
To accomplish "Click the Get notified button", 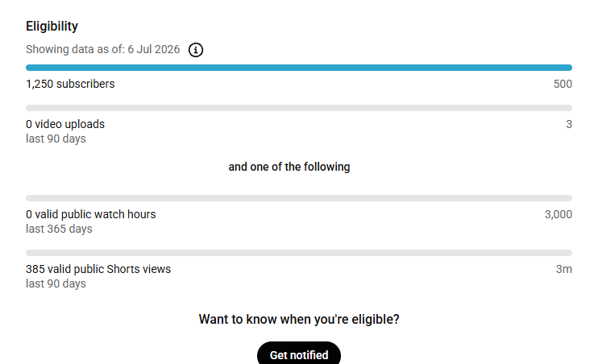I will pyautogui.click(x=298, y=353).
